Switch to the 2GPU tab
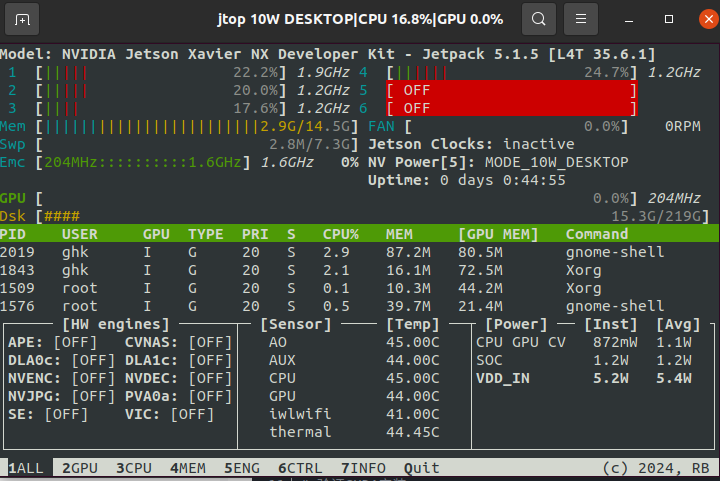Viewport: 720px width, 481px height. point(80,468)
